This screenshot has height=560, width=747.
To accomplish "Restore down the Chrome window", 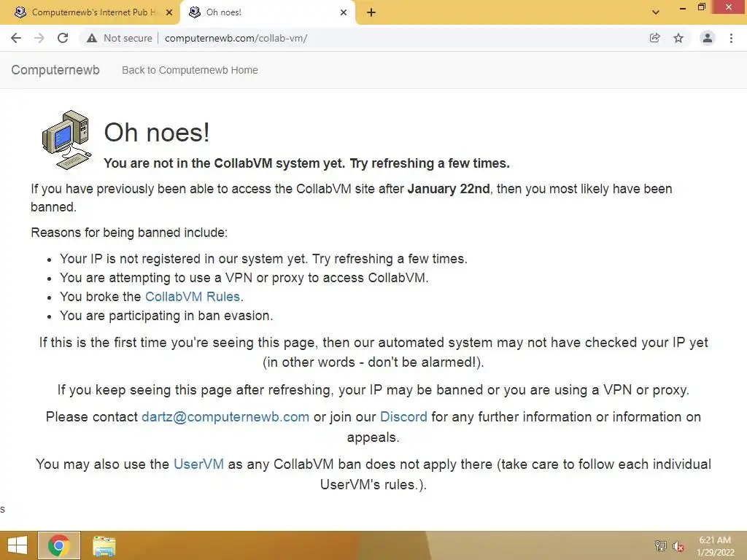I will point(701,7).
